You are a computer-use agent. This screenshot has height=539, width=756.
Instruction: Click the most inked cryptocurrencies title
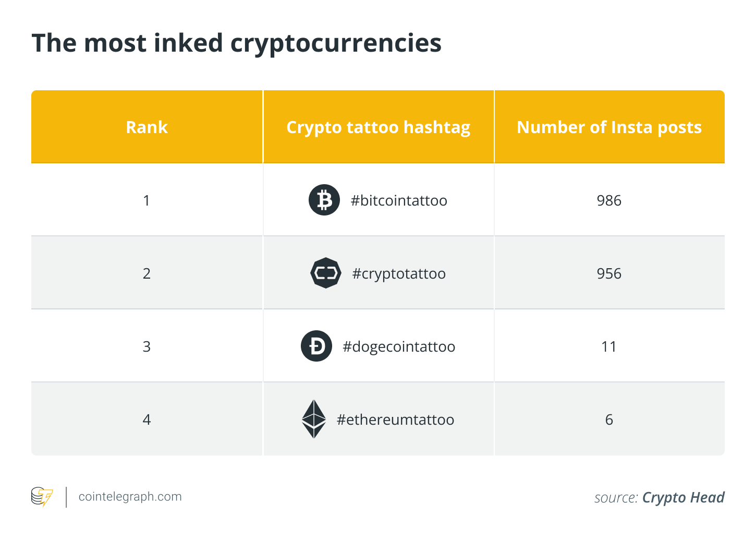click(x=237, y=43)
